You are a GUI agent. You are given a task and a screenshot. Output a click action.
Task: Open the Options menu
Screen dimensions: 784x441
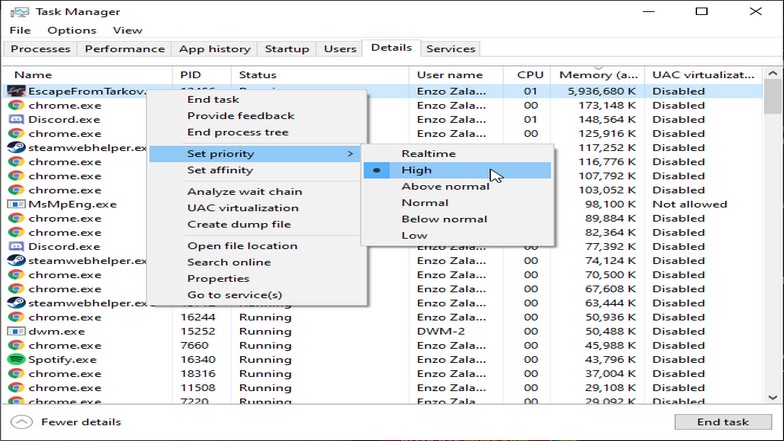point(71,31)
